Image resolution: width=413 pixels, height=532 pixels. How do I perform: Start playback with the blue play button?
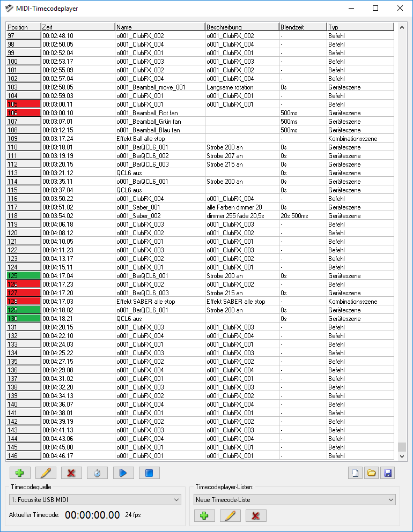click(123, 473)
